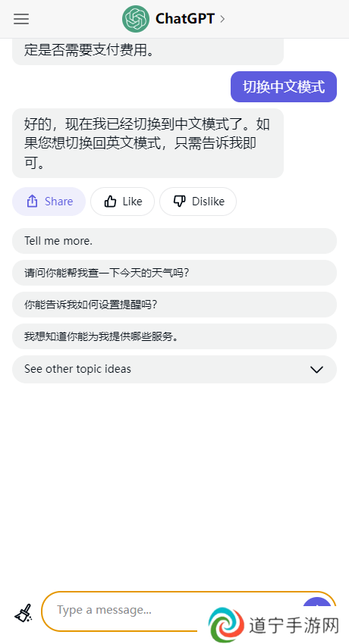Select the 提供哪些服务 suggestion
The image size is (349, 644).
click(174, 336)
